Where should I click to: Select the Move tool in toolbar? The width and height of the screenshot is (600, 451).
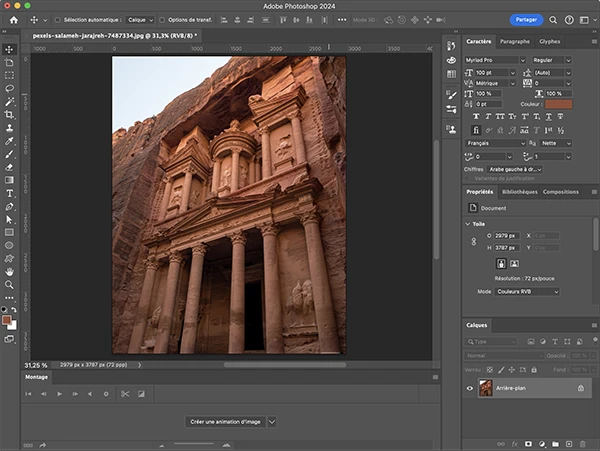click(9, 49)
